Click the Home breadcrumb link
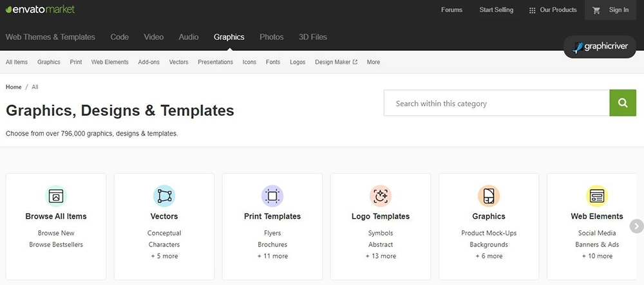 (14, 87)
